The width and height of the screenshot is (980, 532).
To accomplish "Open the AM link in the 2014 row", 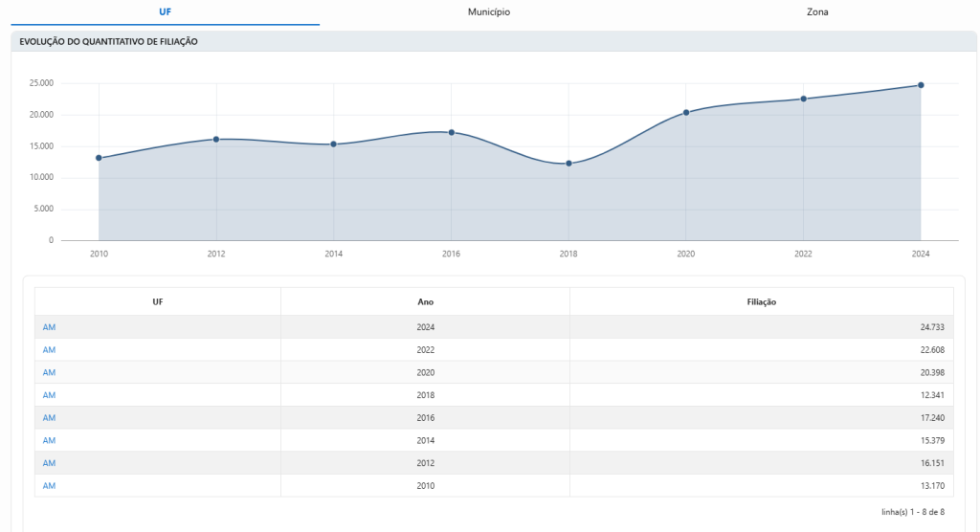I will pyautogui.click(x=50, y=440).
